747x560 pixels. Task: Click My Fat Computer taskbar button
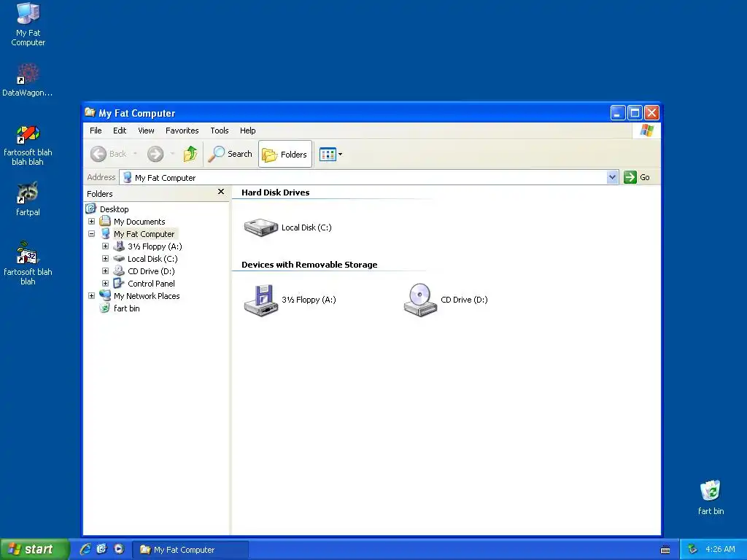pyautogui.click(x=190, y=550)
